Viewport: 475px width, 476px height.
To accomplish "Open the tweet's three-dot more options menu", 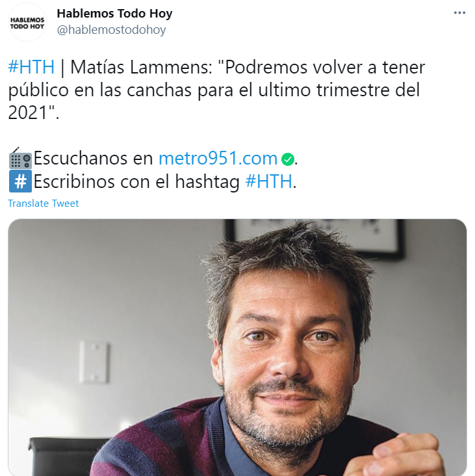I will 459,13.
